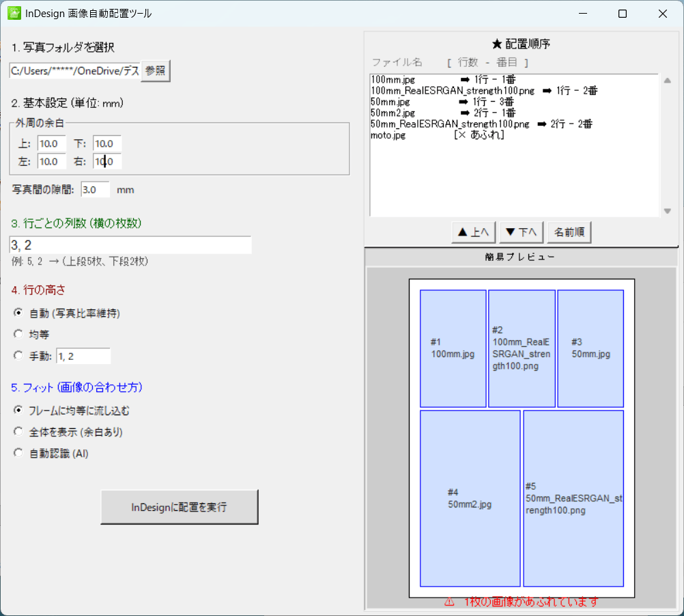Choose 自動認識 (AI) fit option
This screenshot has width=684, height=616.
coord(18,453)
